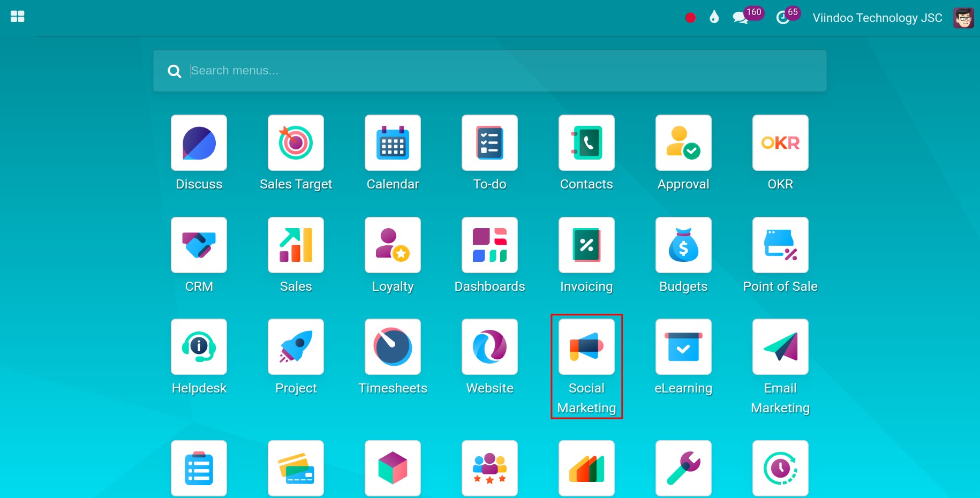Open the colored bar chart app icon

pyautogui.click(x=586, y=468)
